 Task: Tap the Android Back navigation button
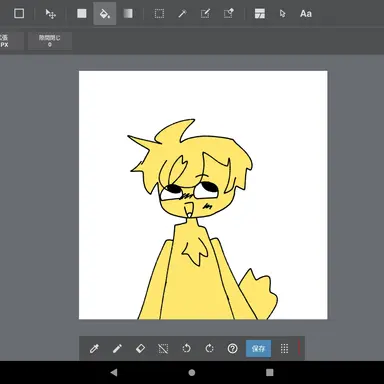coord(114,372)
